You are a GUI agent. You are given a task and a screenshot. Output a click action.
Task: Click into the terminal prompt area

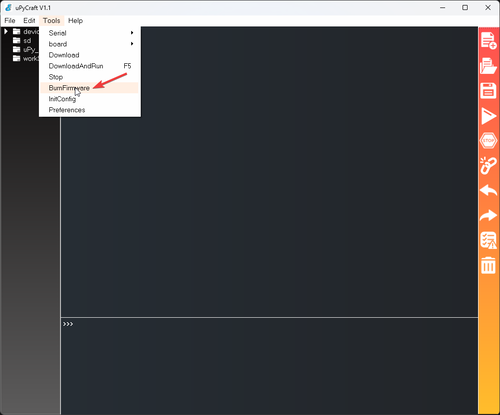[269, 367]
